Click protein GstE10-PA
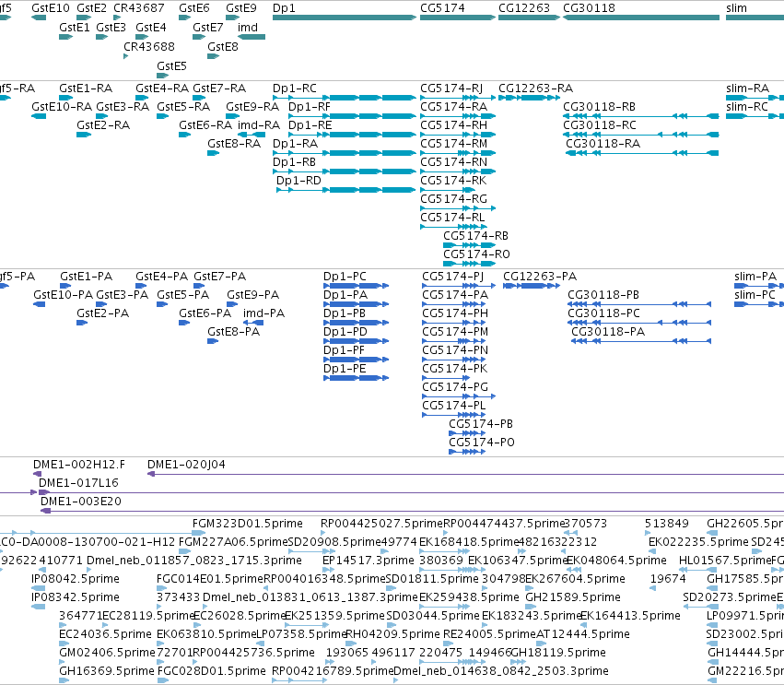 (40, 303)
